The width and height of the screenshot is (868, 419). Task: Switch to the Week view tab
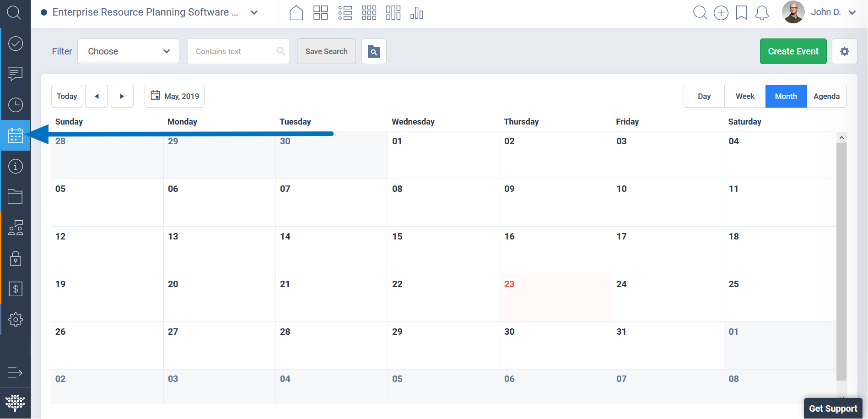click(x=745, y=96)
